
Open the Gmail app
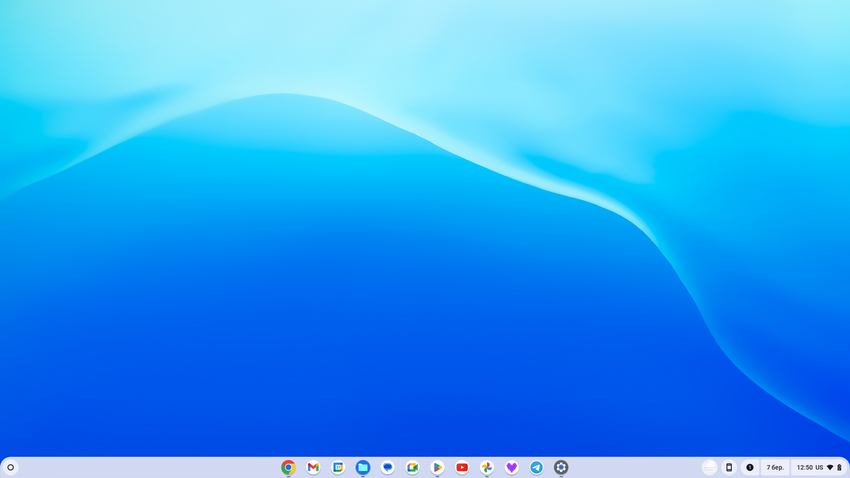point(313,467)
